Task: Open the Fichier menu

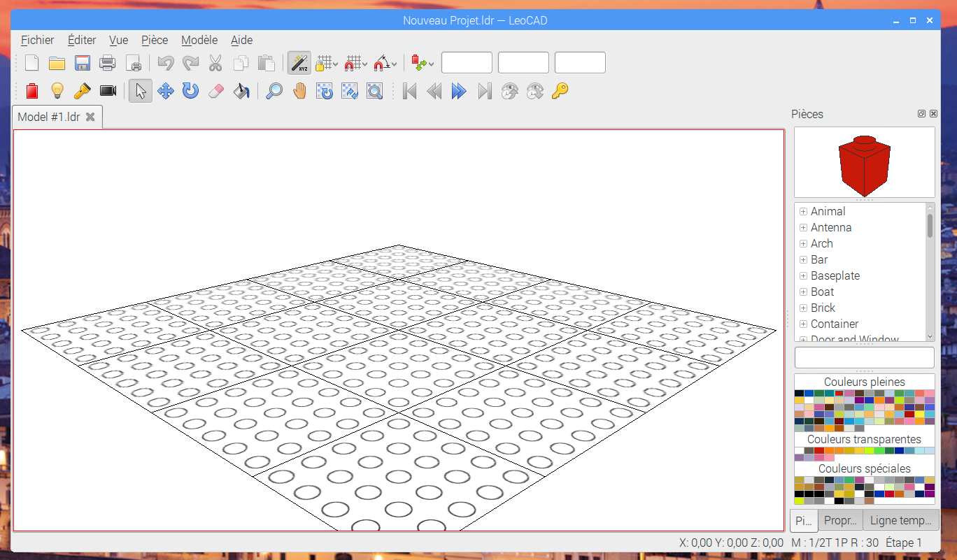Action: pos(38,40)
